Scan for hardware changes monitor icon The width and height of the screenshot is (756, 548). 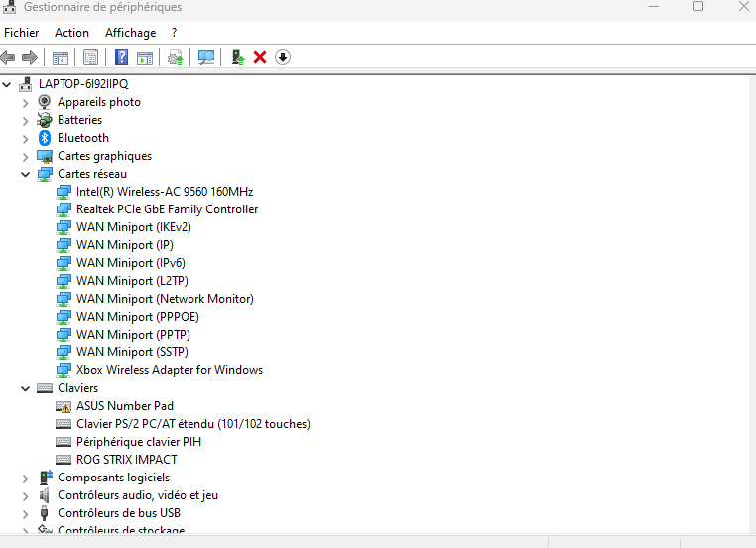(x=206, y=57)
